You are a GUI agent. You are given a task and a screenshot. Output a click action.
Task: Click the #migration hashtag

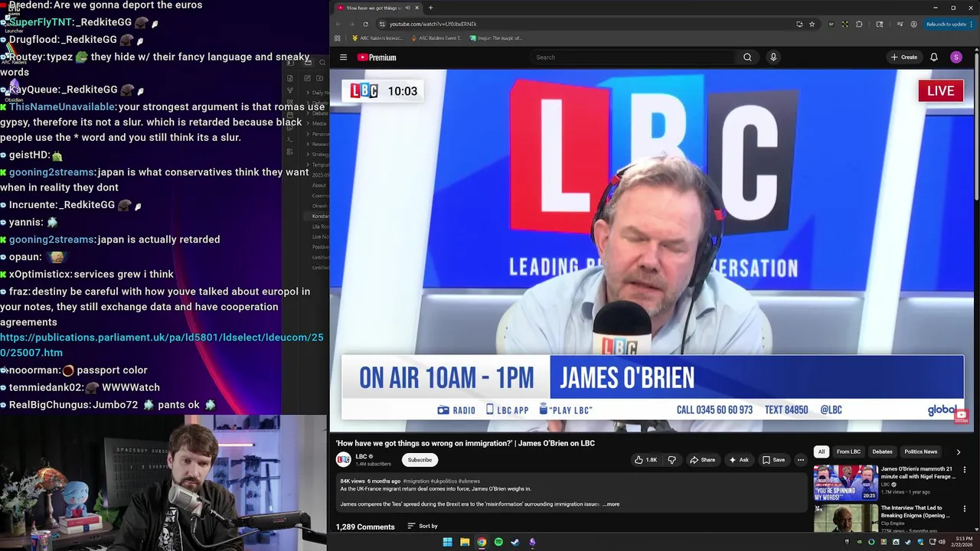point(416,481)
